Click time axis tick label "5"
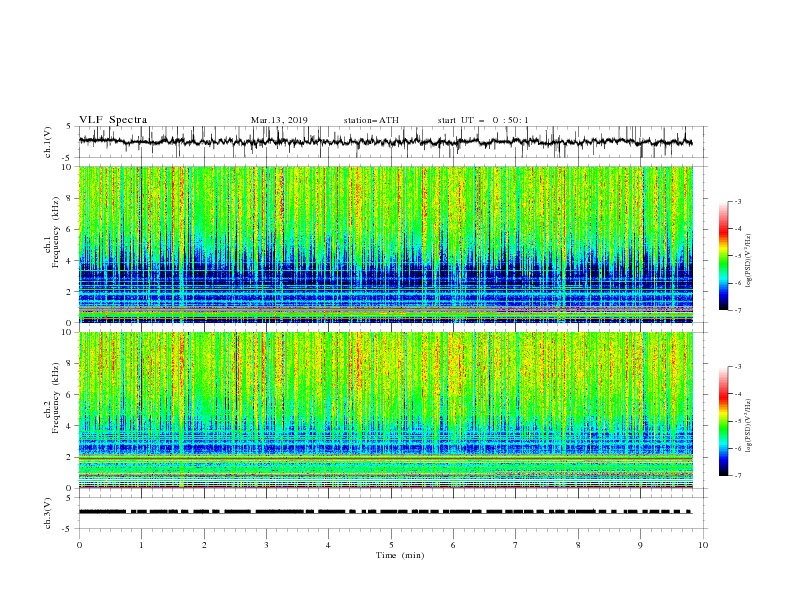The height and width of the screenshot is (612, 792). tap(391, 545)
